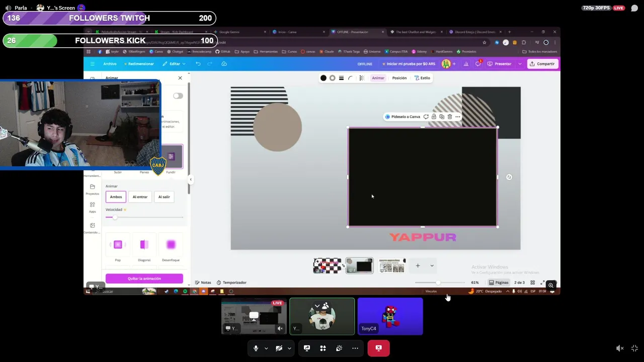Click the Canva user avatar

(x=446, y=64)
